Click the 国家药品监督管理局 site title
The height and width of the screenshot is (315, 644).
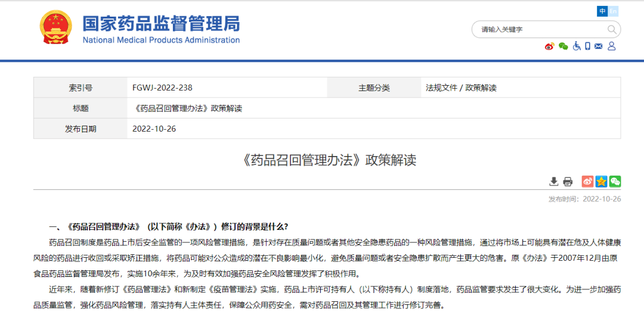click(x=161, y=24)
